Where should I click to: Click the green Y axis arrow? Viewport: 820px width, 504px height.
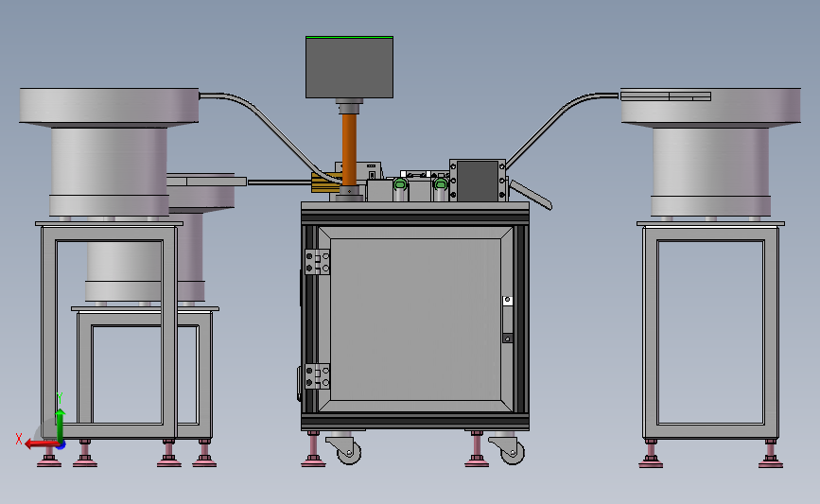coord(61,425)
